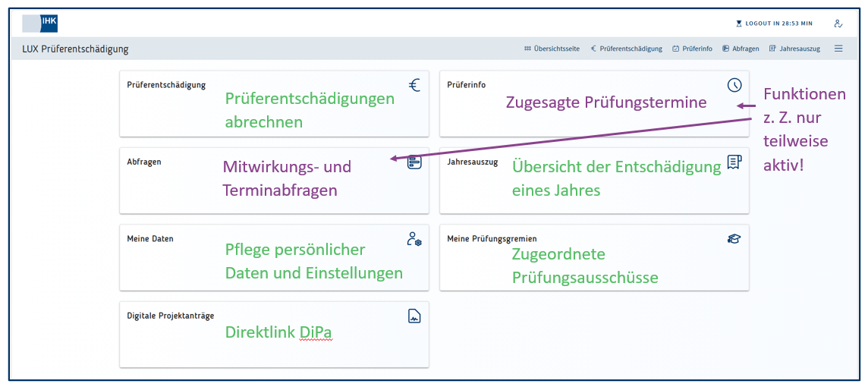Open the hamburger menu in the navigation bar

tap(838, 49)
